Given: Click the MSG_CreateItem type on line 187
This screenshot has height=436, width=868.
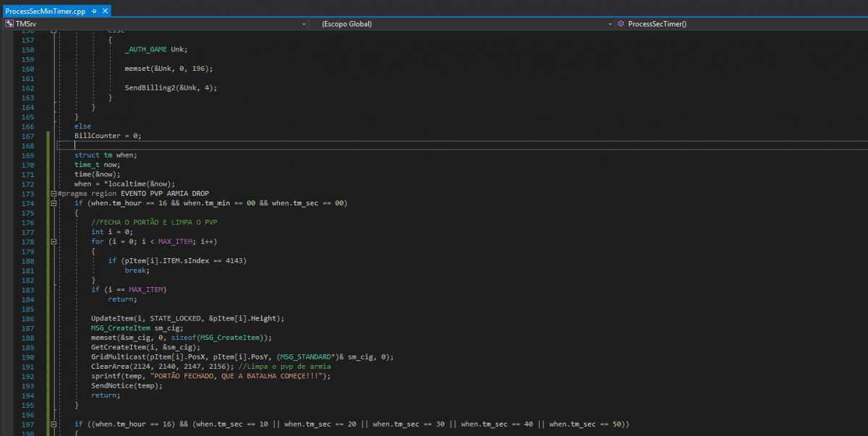Looking at the screenshot, I should coord(121,328).
